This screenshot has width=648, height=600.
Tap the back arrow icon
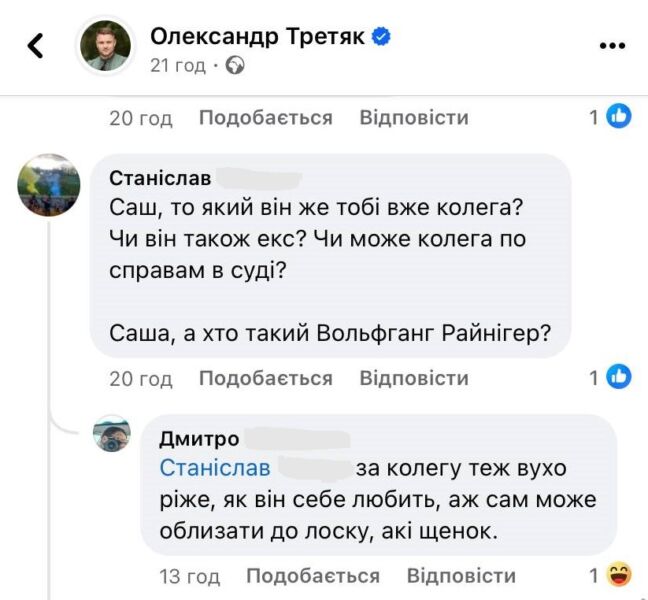click(x=35, y=46)
